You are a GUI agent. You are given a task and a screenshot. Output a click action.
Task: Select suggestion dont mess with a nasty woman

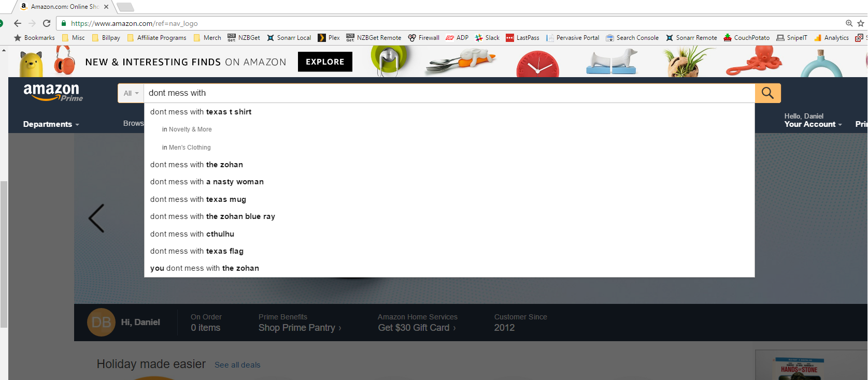(x=449, y=182)
